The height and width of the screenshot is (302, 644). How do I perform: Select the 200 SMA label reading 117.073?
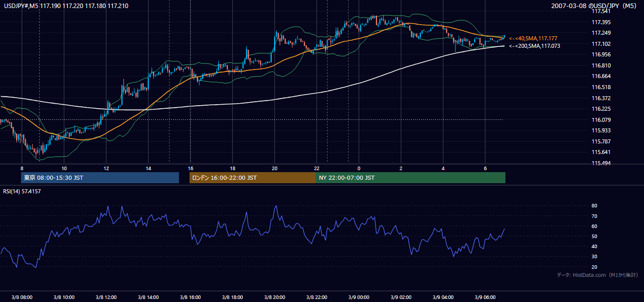click(535, 46)
